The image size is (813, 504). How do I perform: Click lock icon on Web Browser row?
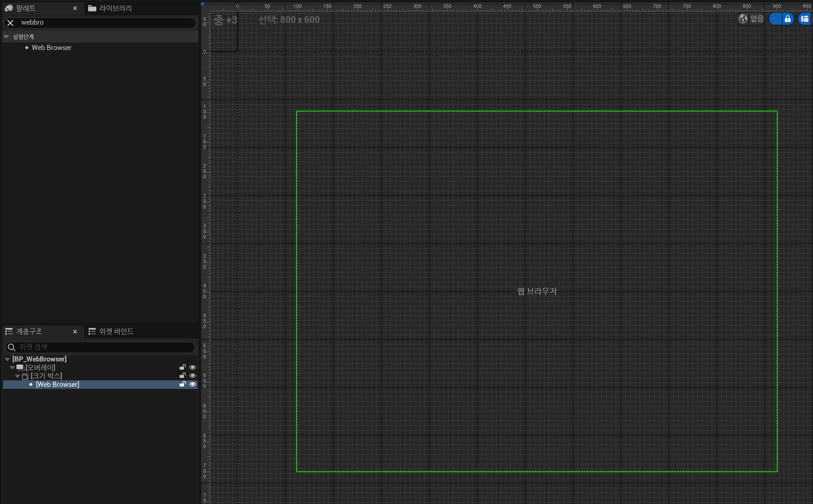(x=182, y=384)
